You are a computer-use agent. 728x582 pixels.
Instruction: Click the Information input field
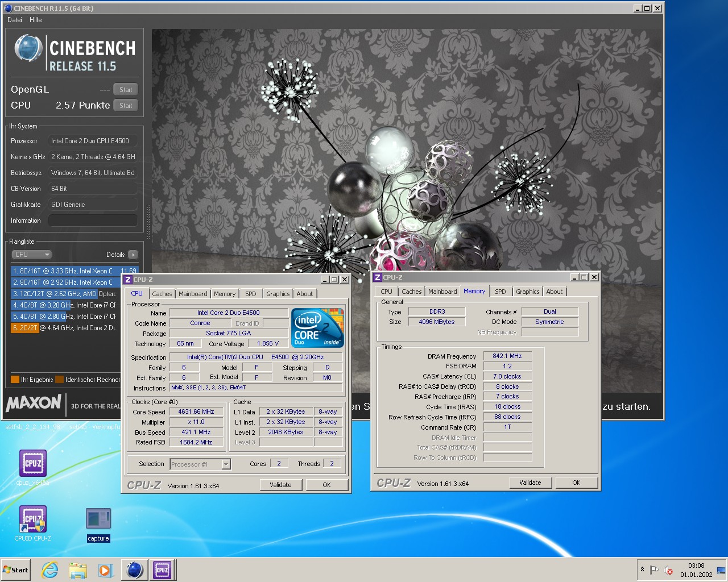point(93,221)
